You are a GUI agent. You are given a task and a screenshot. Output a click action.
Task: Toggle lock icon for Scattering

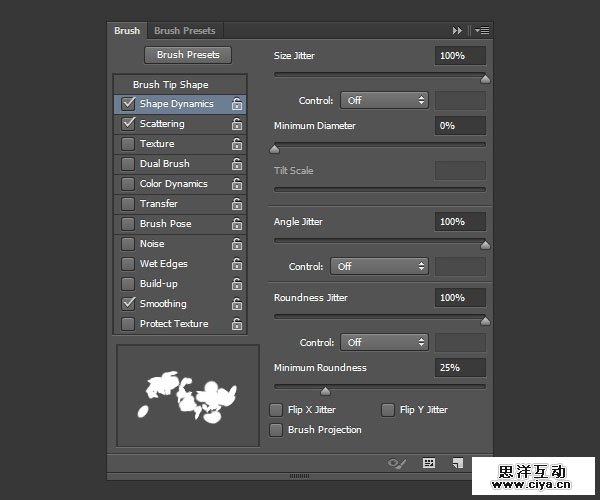237,124
